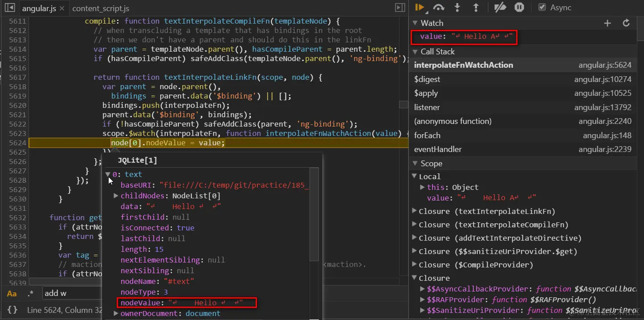The image size is (644, 320).
Task: Select the nodeName: "#text" row
Action: click(x=157, y=281)
